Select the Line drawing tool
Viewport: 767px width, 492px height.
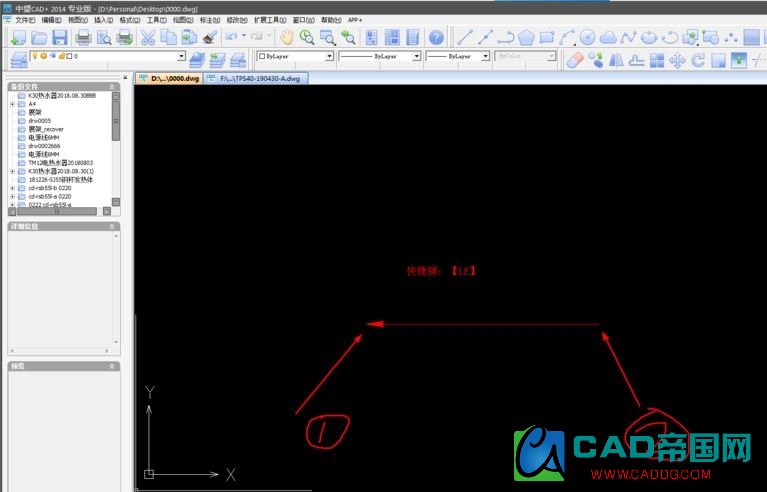point(464,37)
